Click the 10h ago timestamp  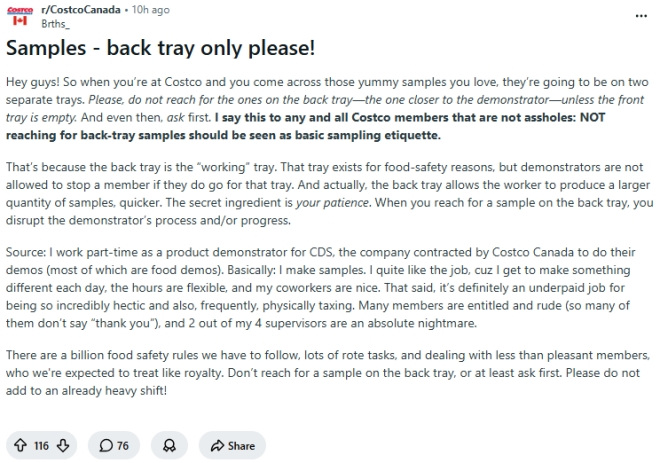point(151,10)
